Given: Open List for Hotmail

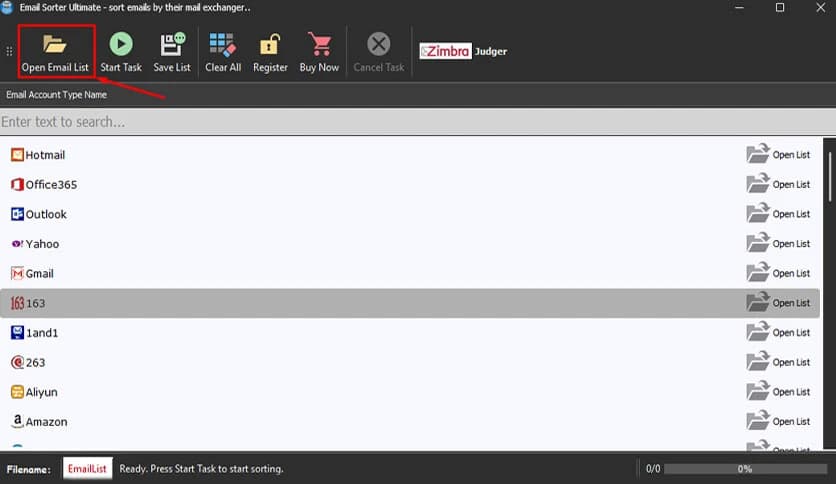Looking at the screenshot, I should pyautogui.click(x=778, y=154).
